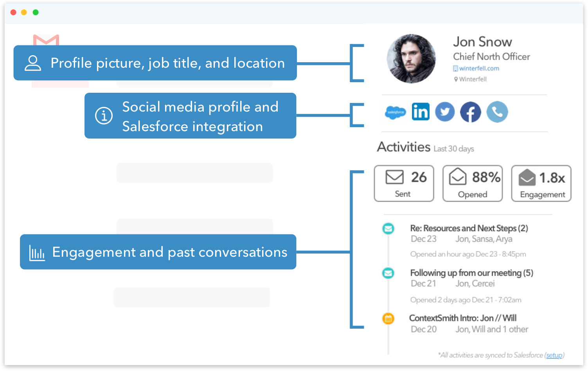588x371 pixels.
Task: Select the calendar icon for ContextSmith Intro
Action: coord(388,319)
